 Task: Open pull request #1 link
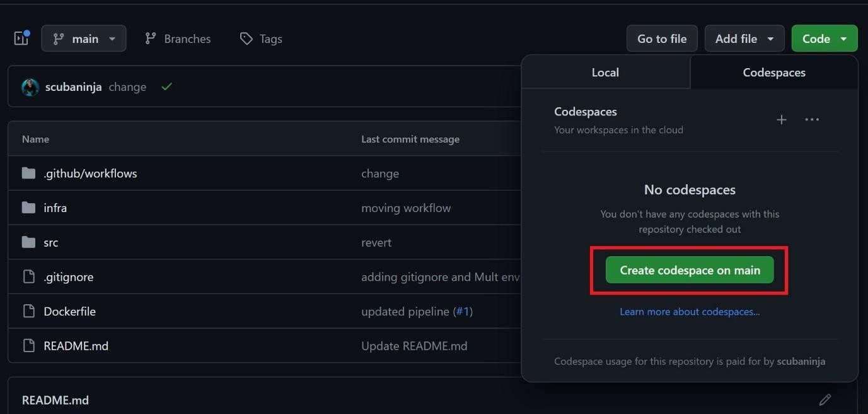coord(463,311)
